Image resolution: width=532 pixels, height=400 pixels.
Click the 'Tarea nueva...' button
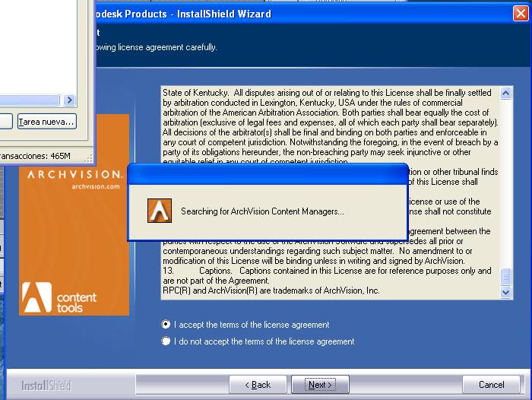47,122
